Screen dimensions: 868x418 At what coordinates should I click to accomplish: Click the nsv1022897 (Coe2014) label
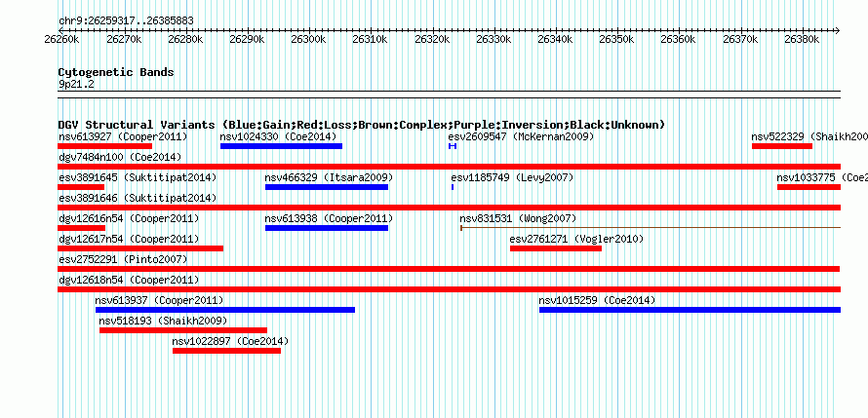[230, 341]
